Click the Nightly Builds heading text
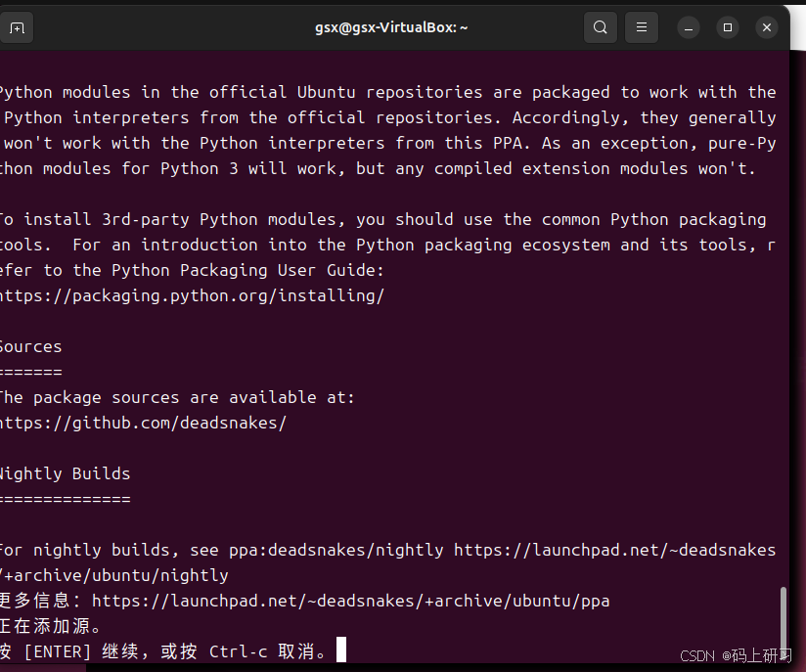This screenshot has height=672, width=806. tap(65, 472)
